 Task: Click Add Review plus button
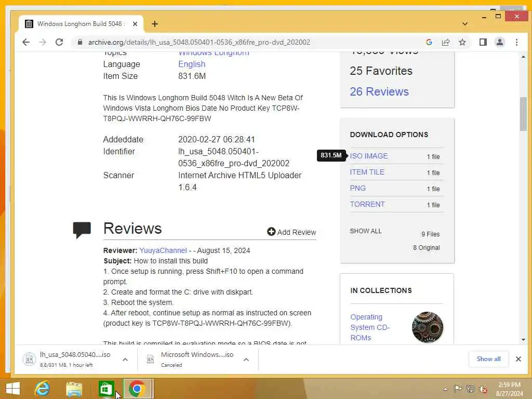coord(291,232)
